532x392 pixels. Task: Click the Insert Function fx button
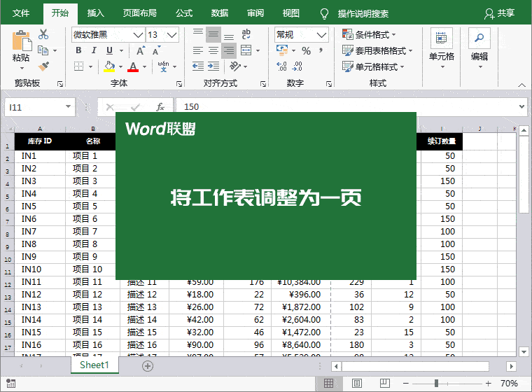click(x=160, y=107)
